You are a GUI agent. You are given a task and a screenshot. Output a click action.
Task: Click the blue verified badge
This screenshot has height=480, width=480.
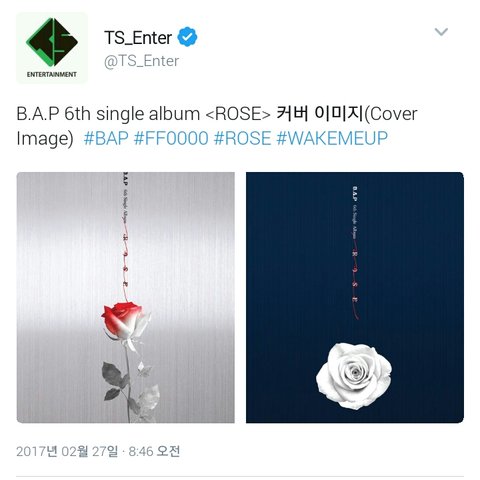coord(187,37)
